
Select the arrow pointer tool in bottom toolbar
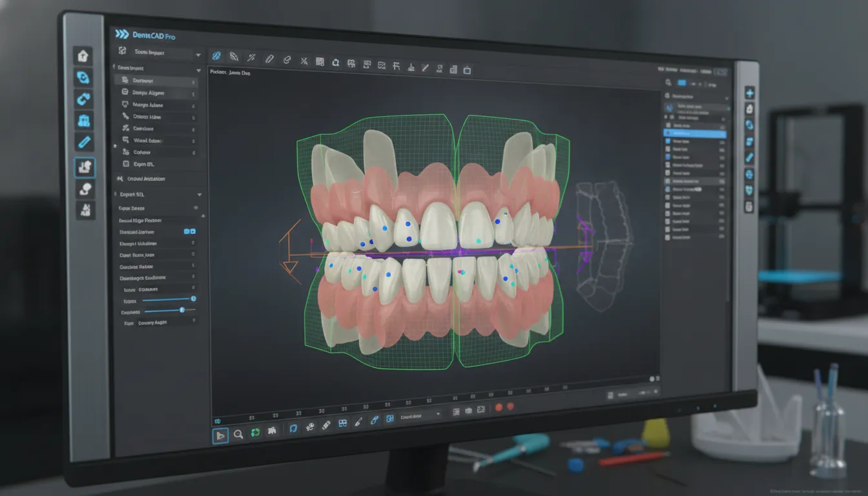(220, 435)
